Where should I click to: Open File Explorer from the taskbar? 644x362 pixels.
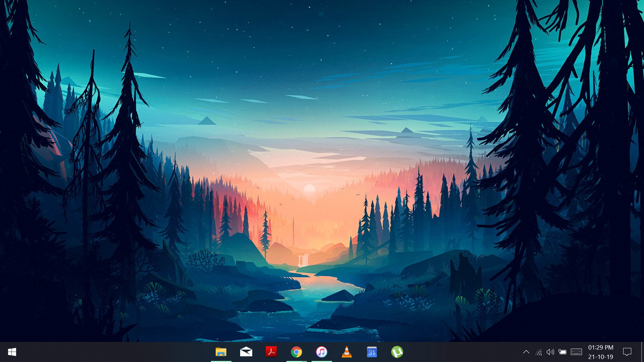click(x=221, y=352)
